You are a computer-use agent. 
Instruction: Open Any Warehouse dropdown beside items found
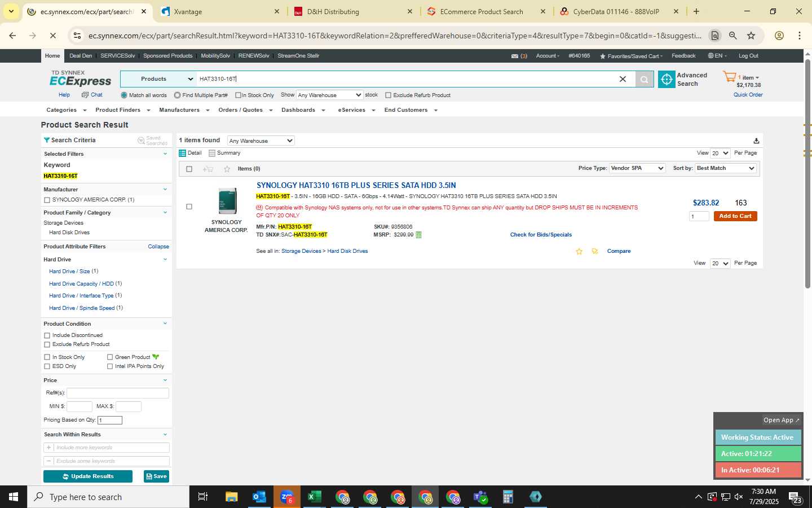[261, 141]
